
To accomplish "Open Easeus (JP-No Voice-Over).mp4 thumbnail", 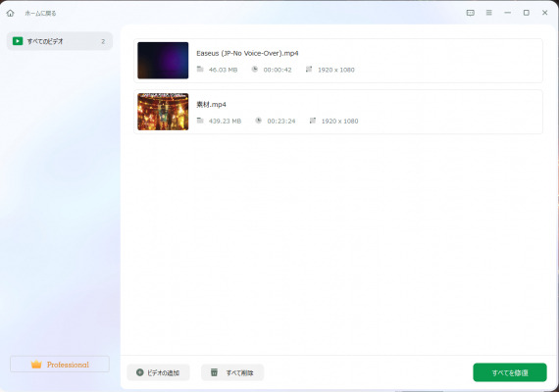I will click(163, 60).
